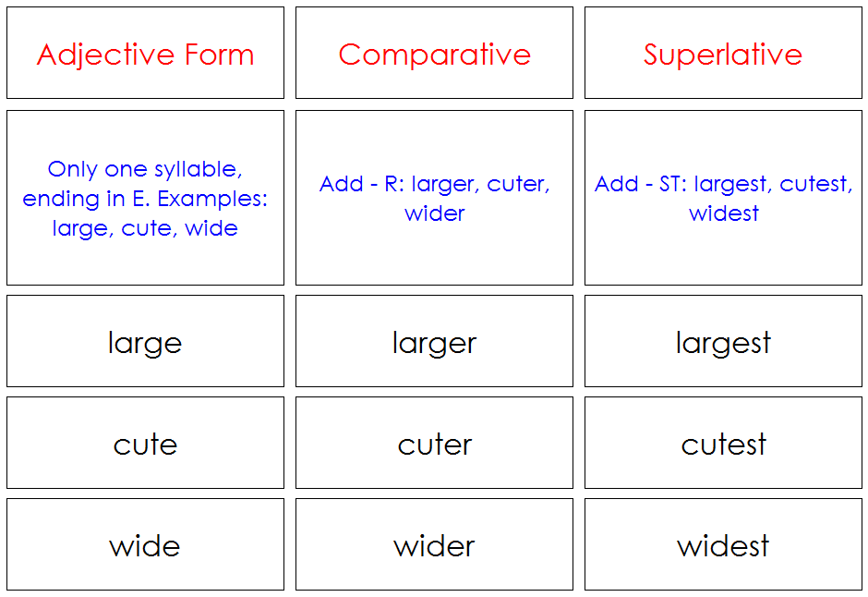
Task: Select the 'cutest' word card
Action: [x=723, y=444]
